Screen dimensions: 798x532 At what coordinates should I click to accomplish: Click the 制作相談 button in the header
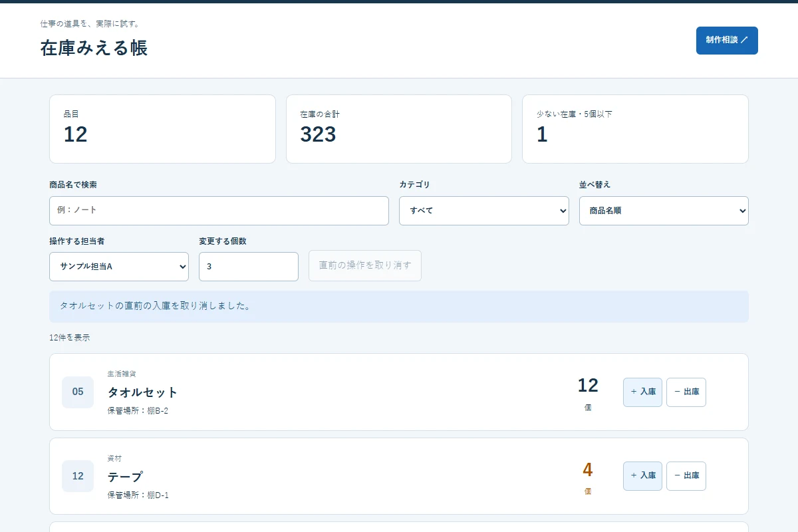pos(727,41)
